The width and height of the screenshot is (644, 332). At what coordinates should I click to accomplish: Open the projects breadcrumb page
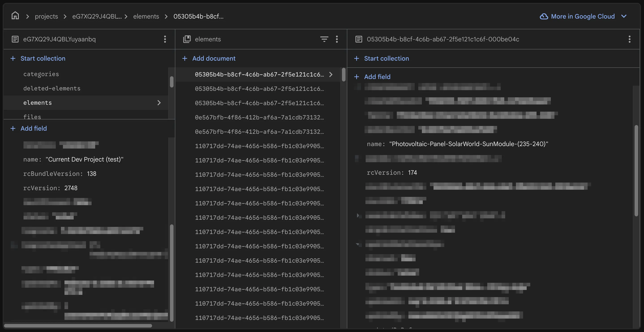[46, 16]
